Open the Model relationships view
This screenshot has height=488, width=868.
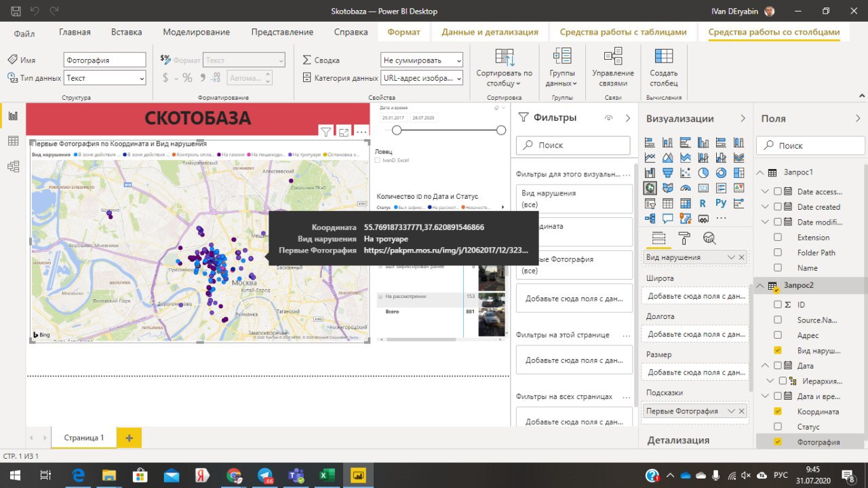pos(13,166)
